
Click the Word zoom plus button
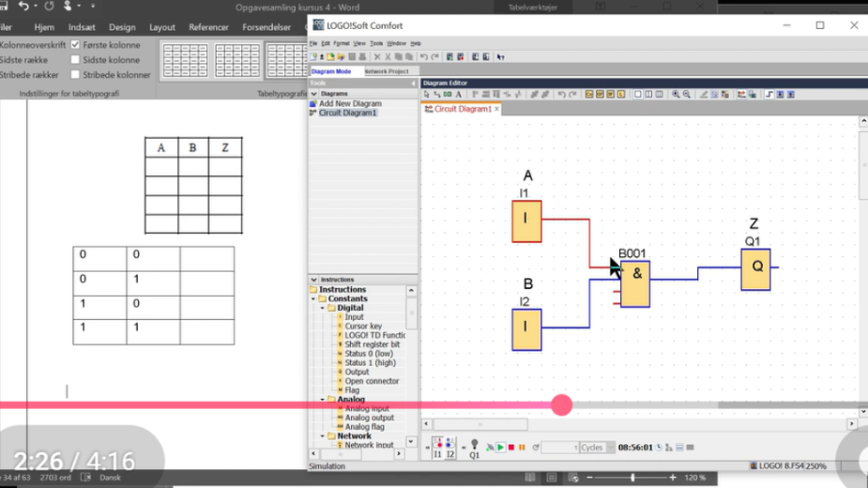(673, 477)
